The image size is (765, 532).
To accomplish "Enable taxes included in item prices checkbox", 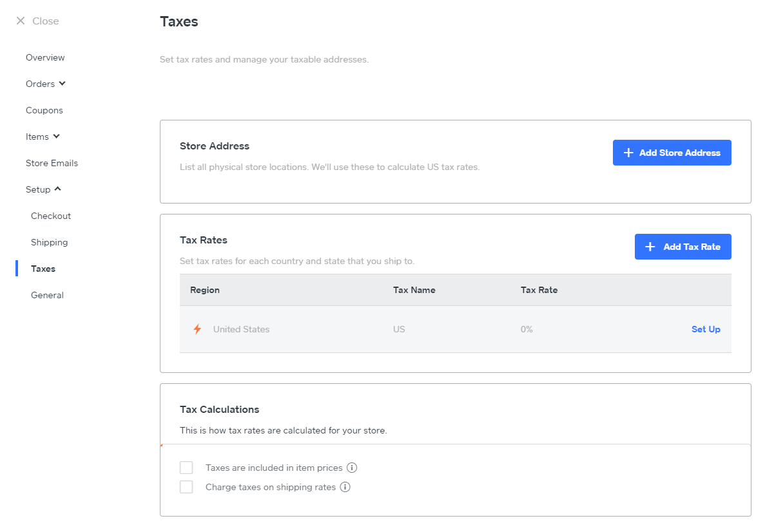I will pyautogui.click(x=186, y=468).
